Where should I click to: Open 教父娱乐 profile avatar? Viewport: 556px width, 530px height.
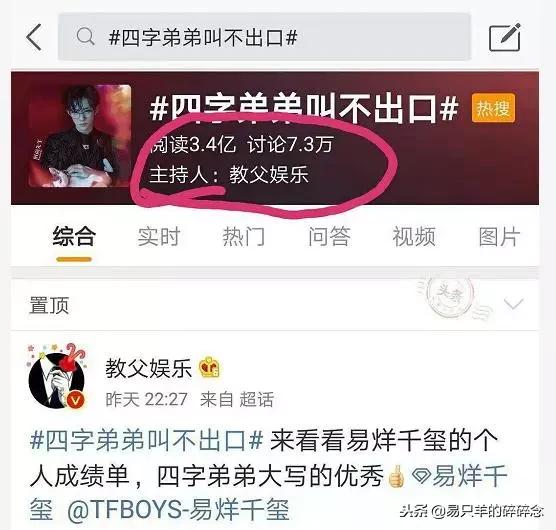(x=57, y=376)
